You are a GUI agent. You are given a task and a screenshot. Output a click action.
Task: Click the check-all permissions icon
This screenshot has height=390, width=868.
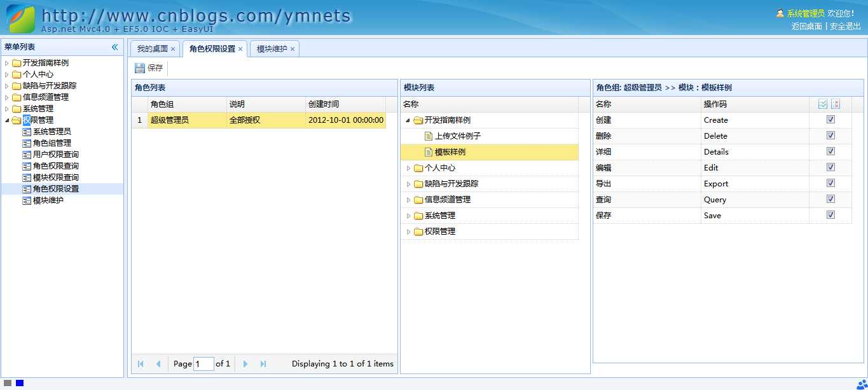pyautogui.click(x=823, y=104)
